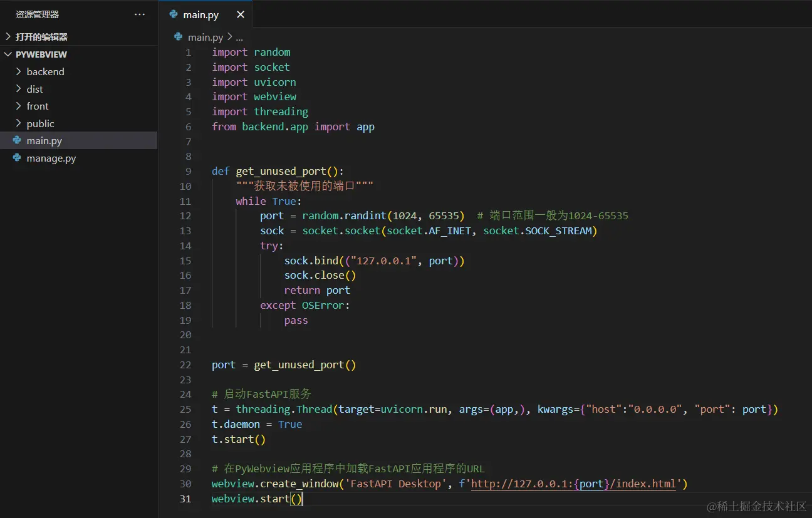Click 'import webview' on line 4

click(254, 97)
